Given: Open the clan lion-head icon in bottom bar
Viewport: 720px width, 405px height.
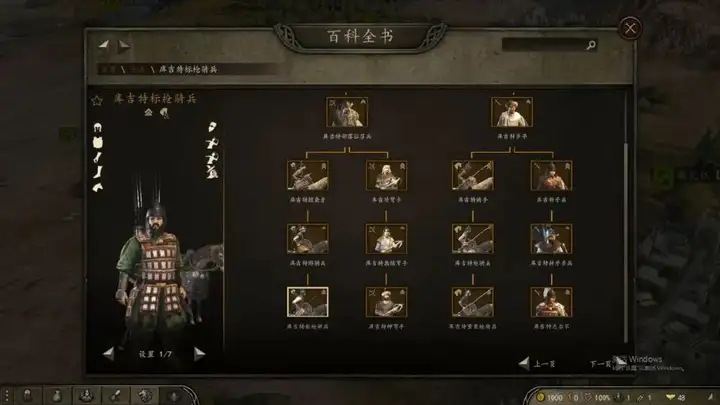Looking at the screenshot, I should coord(145,395).
